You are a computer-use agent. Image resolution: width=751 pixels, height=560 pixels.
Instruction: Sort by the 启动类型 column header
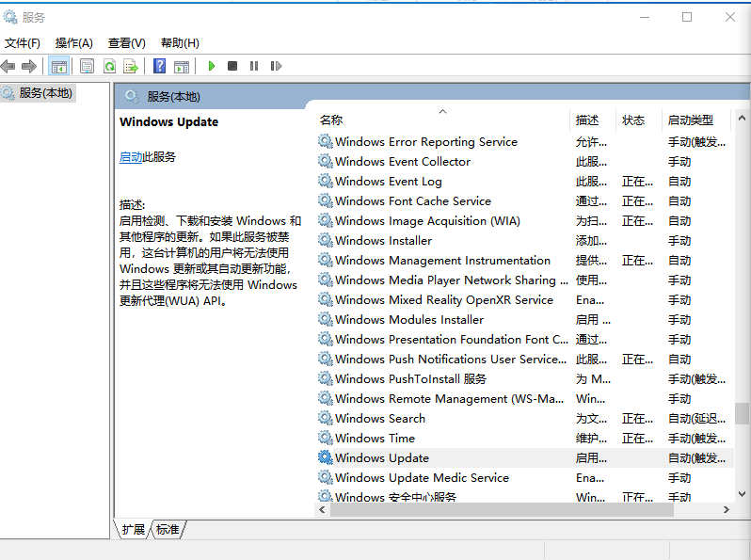pos(695,120)
